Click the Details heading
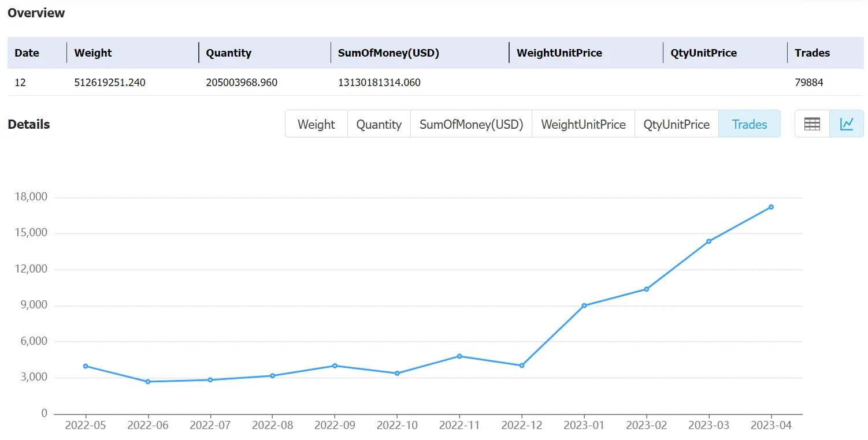Viewport: 868px width, 440px height. click(29, 124)
